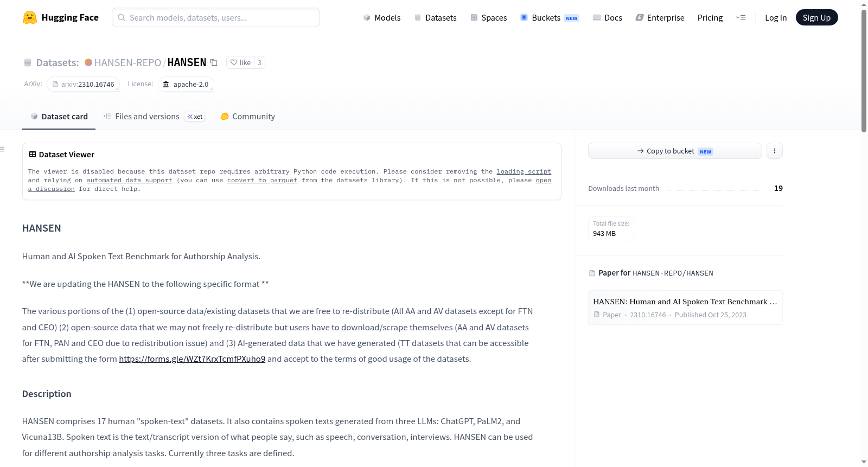Open the like count 3

point(259,62)
